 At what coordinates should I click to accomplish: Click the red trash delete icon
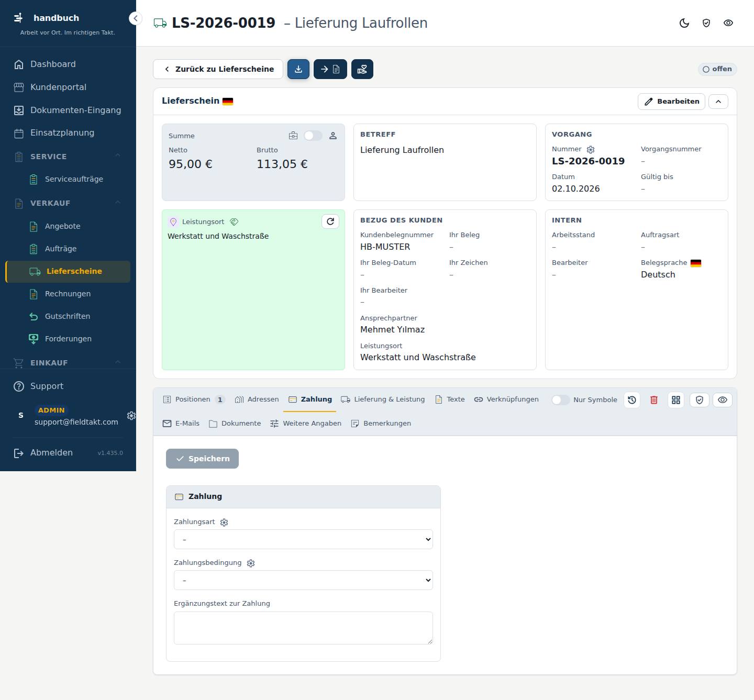click(x=654, y=400)
